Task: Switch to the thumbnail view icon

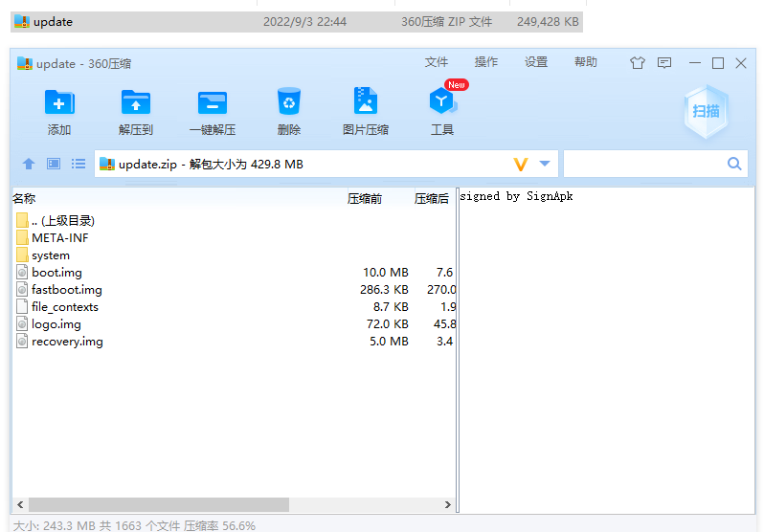Action: [x=54, y=165]
